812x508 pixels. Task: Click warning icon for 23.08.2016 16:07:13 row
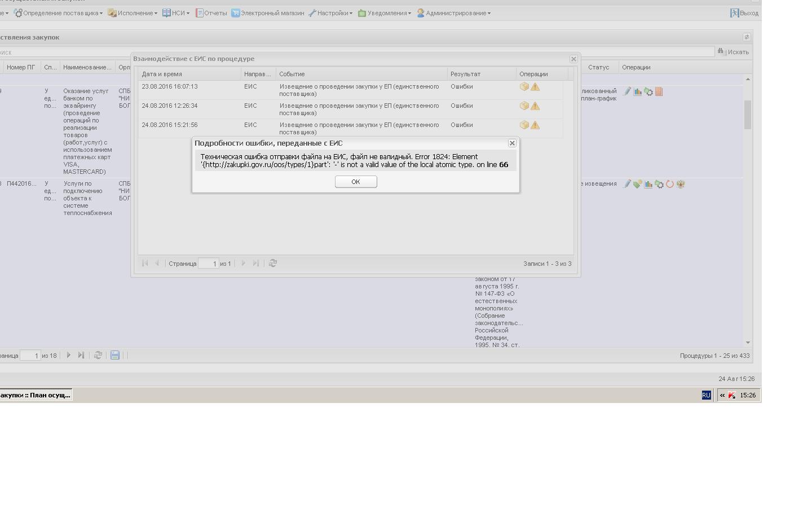pyautogui.click(x=535, y=87)
